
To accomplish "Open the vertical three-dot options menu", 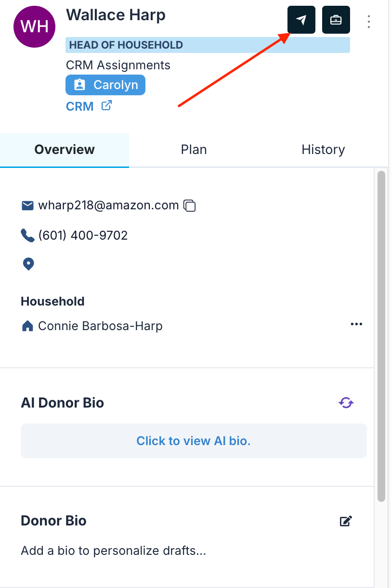I will coord(369,21).
